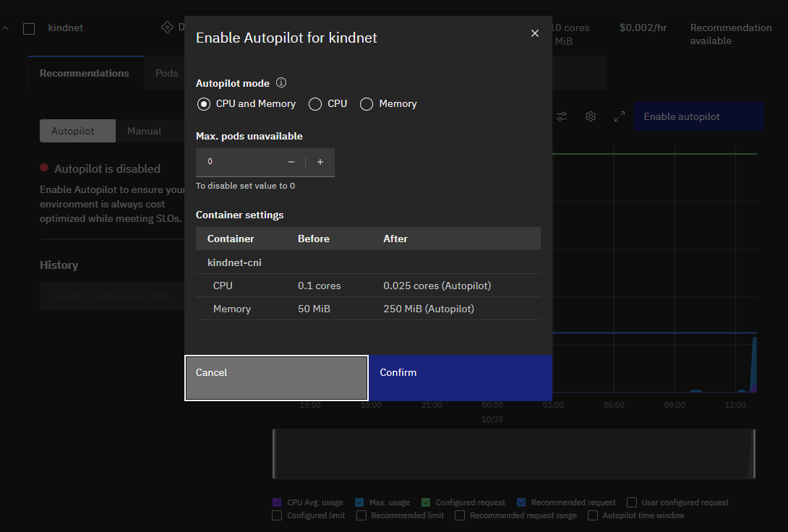
Task: Select CPU and Memory autopilot mode
Action: coord(204,104)
